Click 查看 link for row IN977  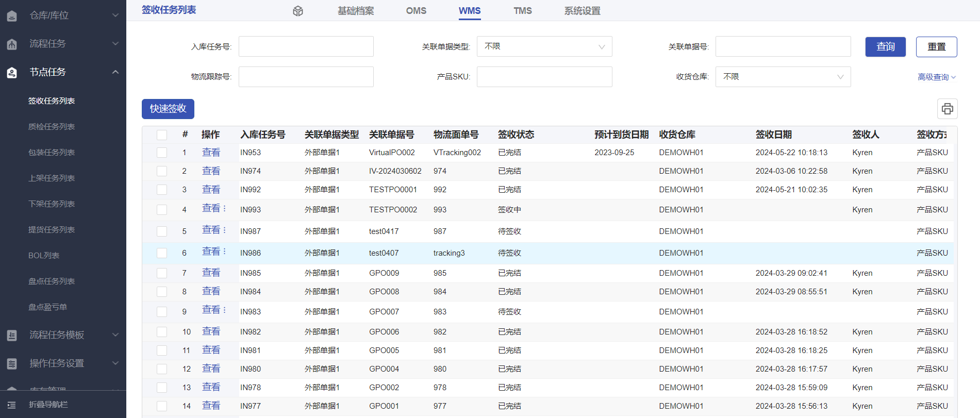[211, 406]
